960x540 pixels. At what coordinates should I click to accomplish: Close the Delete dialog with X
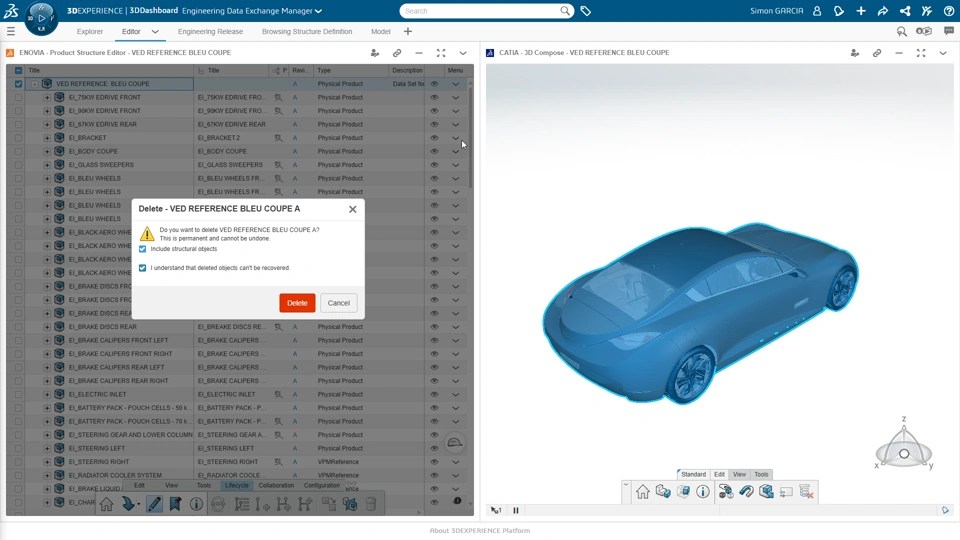pos(353,209)
